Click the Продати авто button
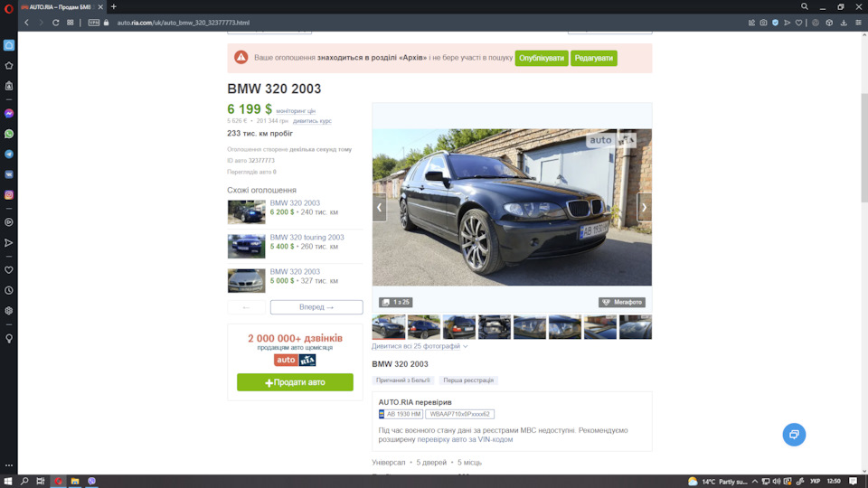The width and height of the screenshot is (868, 488). [x=295, y=382]
